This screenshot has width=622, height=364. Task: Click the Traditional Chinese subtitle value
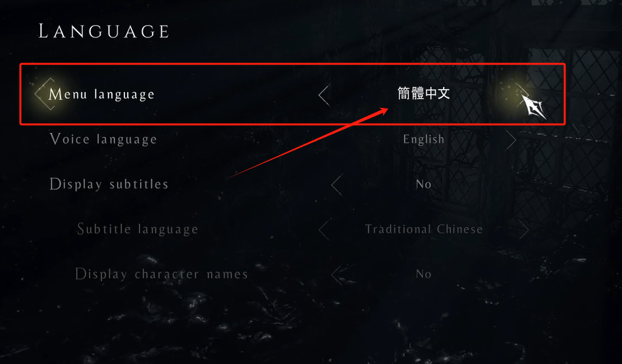(x=424, y=229)
